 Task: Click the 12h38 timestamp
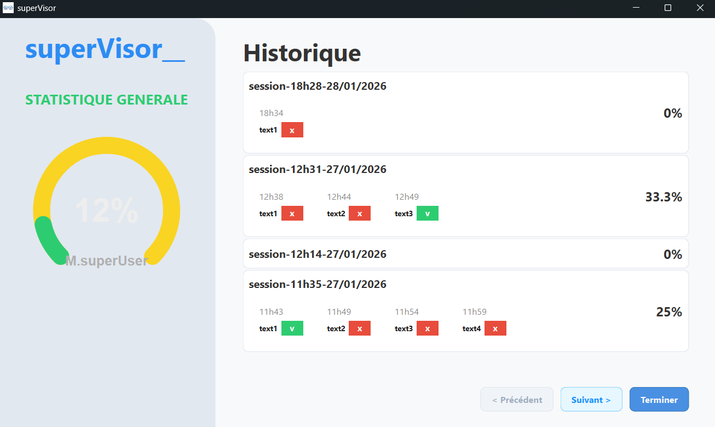[x=271, y=197]
